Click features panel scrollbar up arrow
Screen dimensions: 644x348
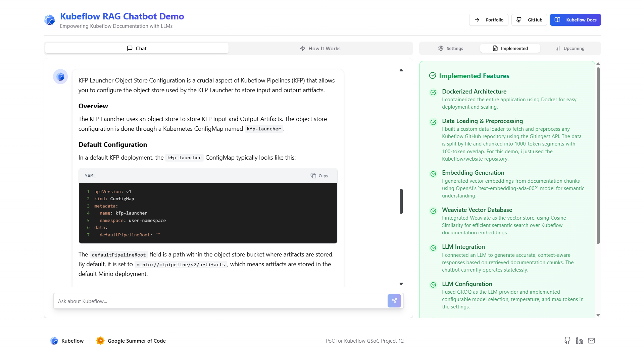598,64
